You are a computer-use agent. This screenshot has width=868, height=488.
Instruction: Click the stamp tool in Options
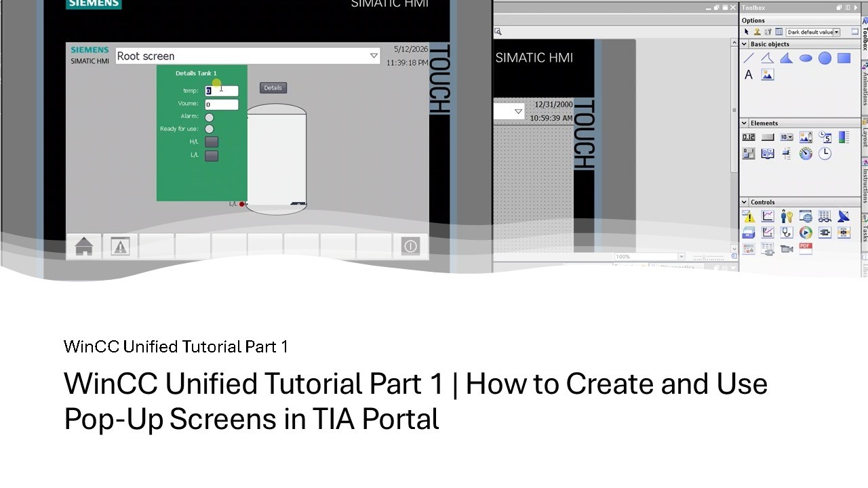(757, 32)
